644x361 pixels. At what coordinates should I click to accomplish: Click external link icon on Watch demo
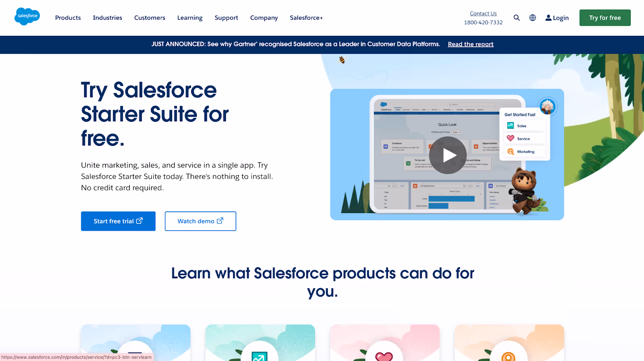pyautogui.click(x=220, y=221)
